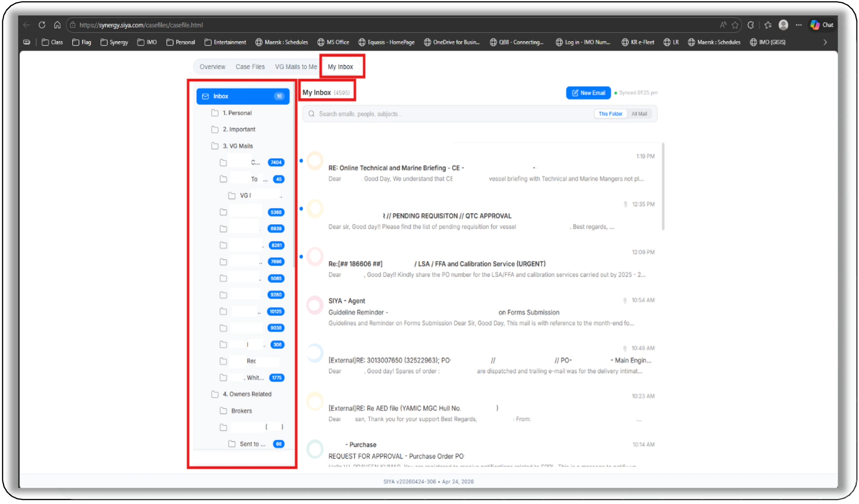Show more bookmarks chevron
Viewport: 859px width, 504px height.
point(825,42)
